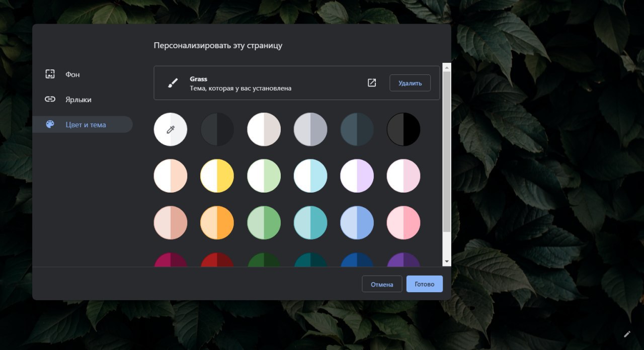Image resolution: width=644 pixels, height=350 pixels.
Task: Select the black theme swatch
Action: click(404, 130)
